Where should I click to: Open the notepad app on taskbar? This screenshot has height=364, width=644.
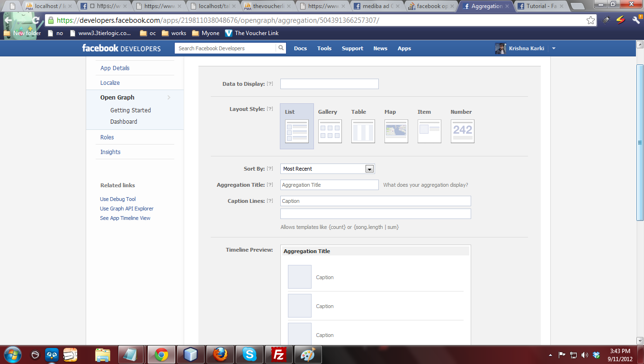click(x=132, y=355)
